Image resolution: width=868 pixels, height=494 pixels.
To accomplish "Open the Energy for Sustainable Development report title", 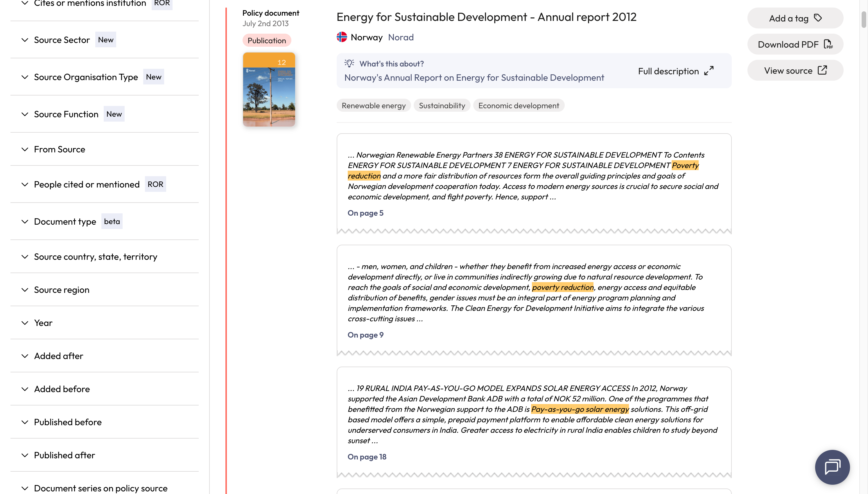I will pyautogui.click(x=486, y=17).
